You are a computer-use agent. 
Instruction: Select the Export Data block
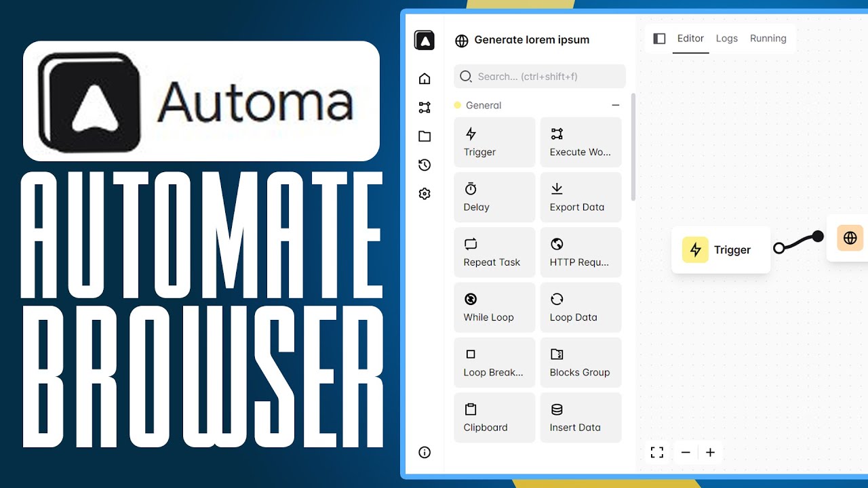[x=580, y=197]
